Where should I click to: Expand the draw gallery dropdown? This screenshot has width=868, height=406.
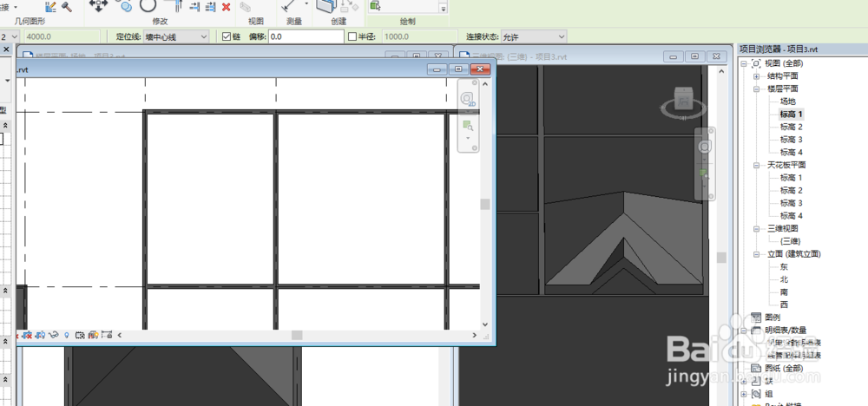[x=443, y=9]
